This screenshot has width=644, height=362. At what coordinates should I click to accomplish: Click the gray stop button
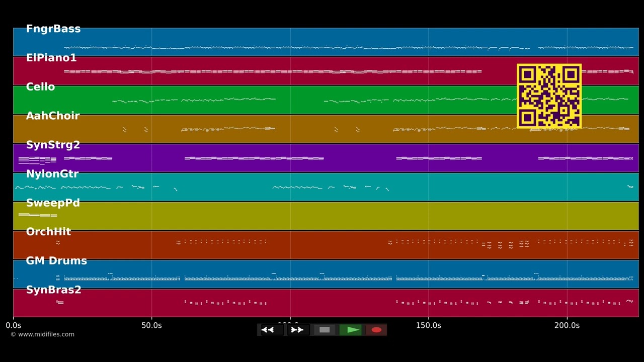(325, 330)
